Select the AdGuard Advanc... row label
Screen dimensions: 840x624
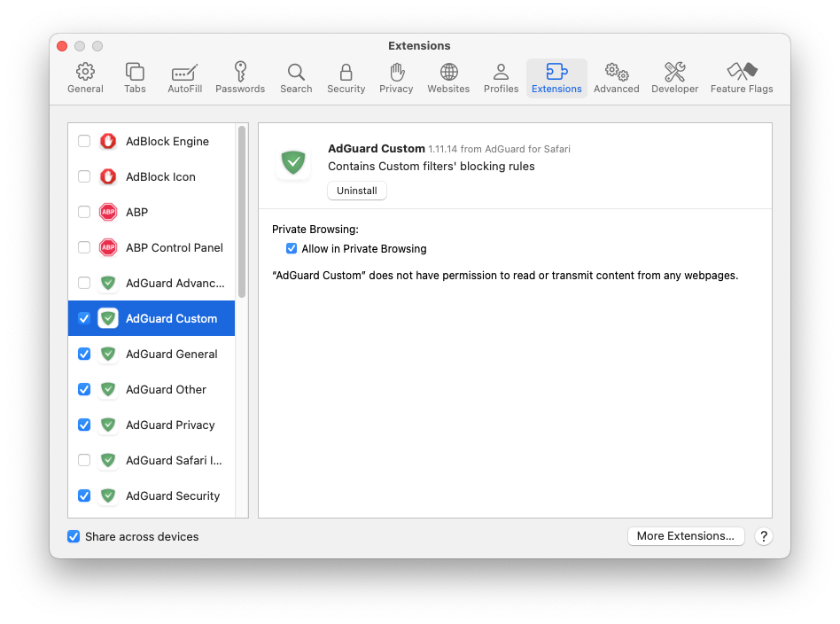click(x=175, y=283)
